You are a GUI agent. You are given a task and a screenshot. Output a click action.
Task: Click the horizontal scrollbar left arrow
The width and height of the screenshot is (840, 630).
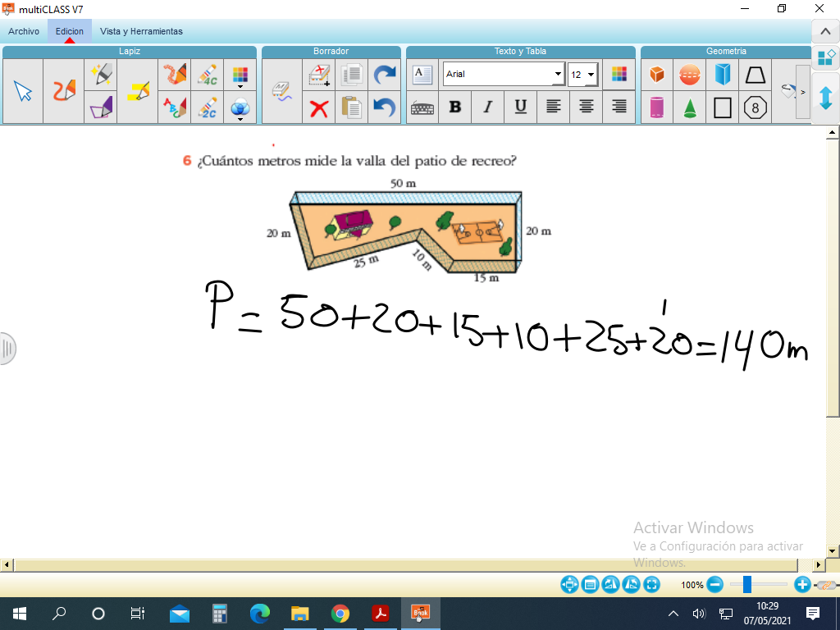[7, 565]
